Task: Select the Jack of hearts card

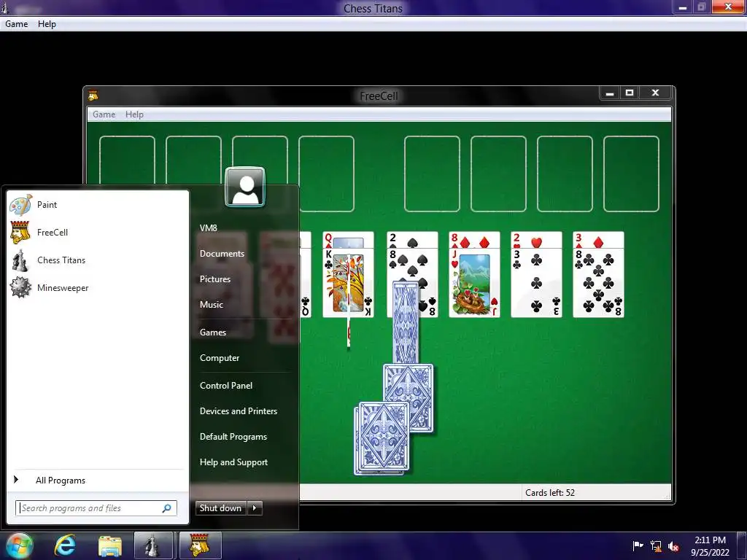Action: pos(474,283)
